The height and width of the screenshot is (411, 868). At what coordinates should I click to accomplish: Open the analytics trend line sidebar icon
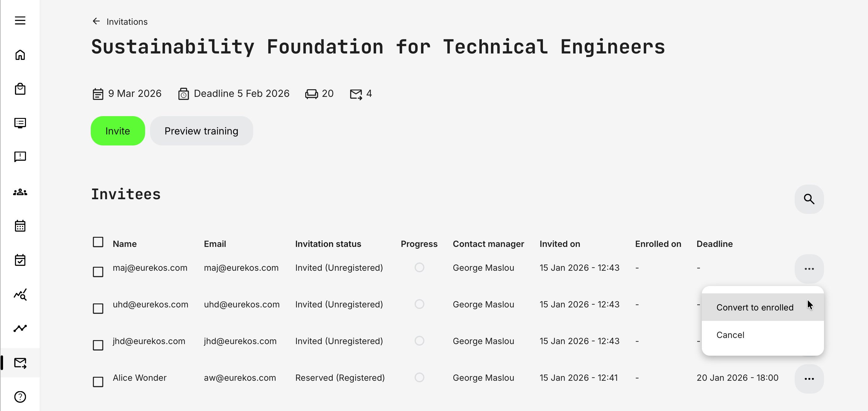click(20, 328)
